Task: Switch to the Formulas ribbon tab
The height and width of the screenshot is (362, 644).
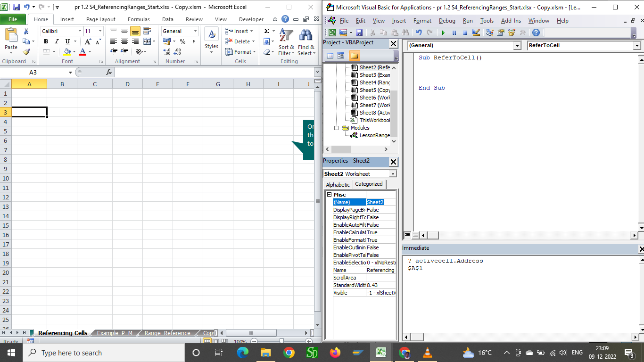Action: pos(139,19)
